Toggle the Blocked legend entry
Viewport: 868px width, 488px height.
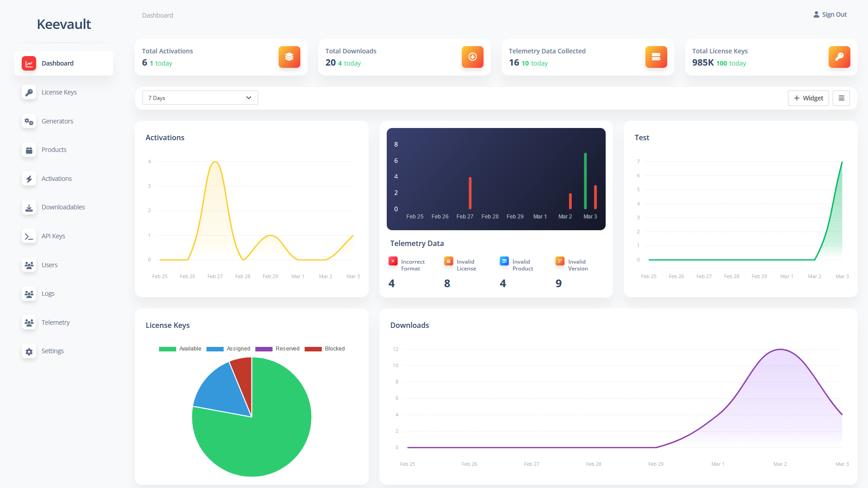[325, 349]
